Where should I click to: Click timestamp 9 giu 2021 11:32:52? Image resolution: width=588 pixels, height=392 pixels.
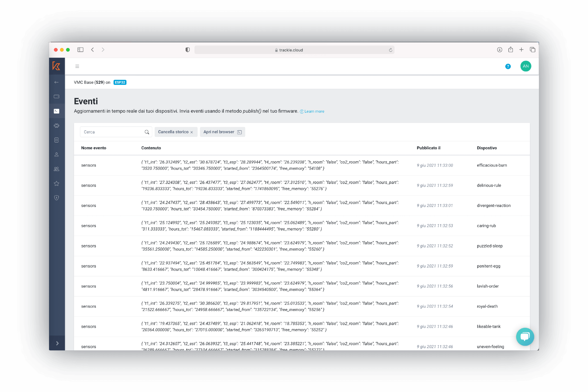point(435,246)
